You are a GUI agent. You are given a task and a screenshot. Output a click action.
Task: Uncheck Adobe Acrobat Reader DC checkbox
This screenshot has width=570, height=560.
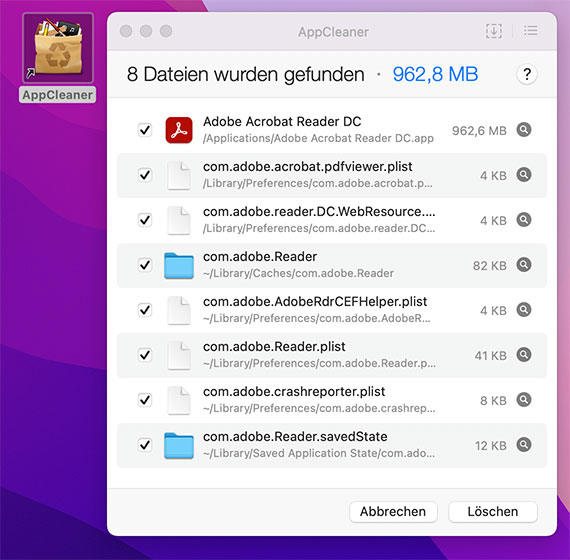coord(145,130)
